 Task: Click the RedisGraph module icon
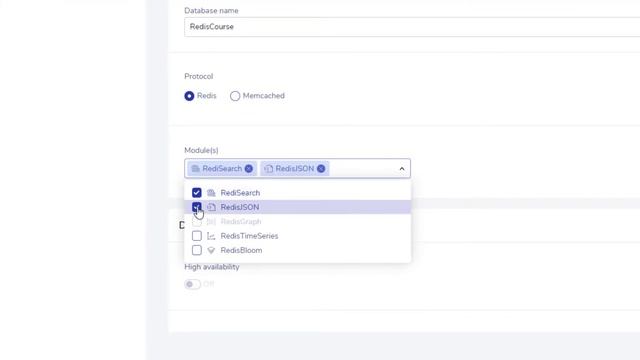[x=211, y=222]
